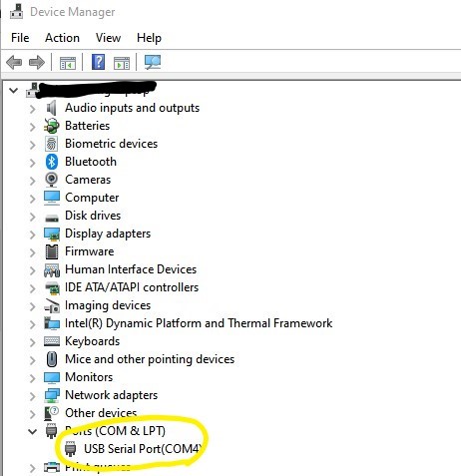Click the Forward arrow toolbar icon
The width and height of the screenshot is (461, 476).
pyautogui.click(x=37, y=62)
